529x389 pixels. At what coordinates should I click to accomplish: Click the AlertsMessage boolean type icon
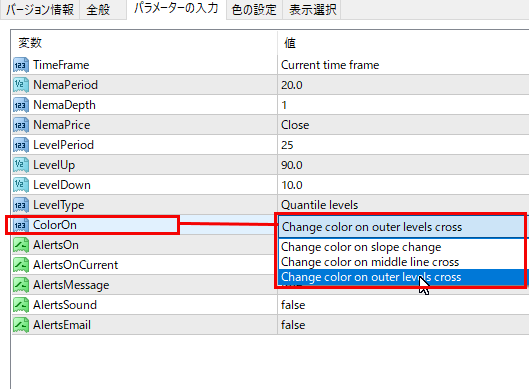[21, 285]
